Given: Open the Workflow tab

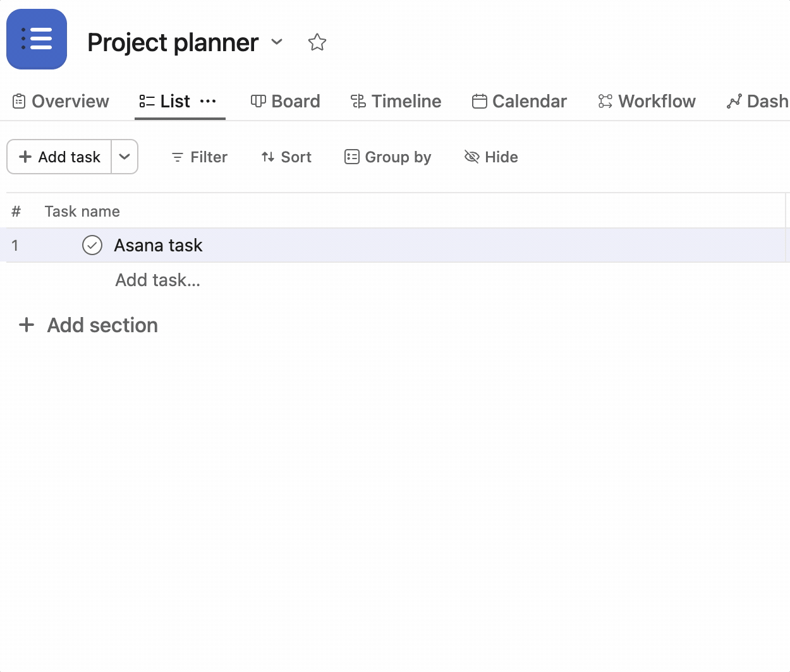Looking at the screenshot, I should 647,101.
